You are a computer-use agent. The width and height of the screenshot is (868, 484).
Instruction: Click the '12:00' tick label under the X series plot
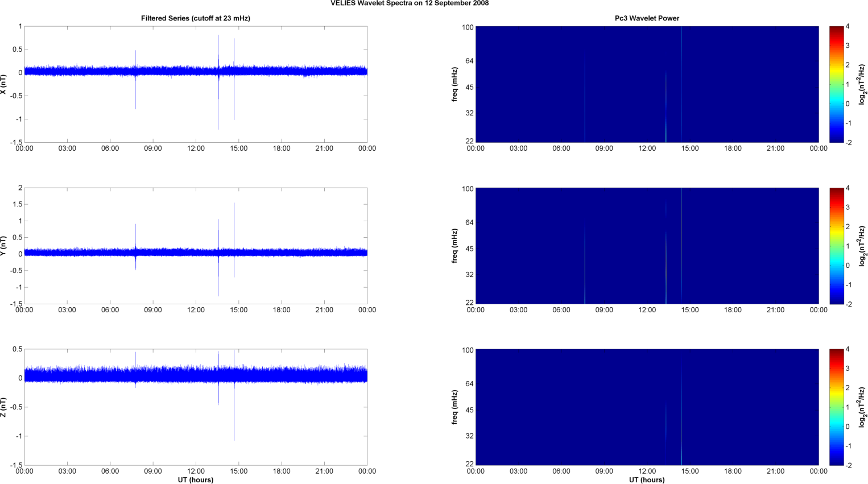pyautogui.click(x=196, y=148)
